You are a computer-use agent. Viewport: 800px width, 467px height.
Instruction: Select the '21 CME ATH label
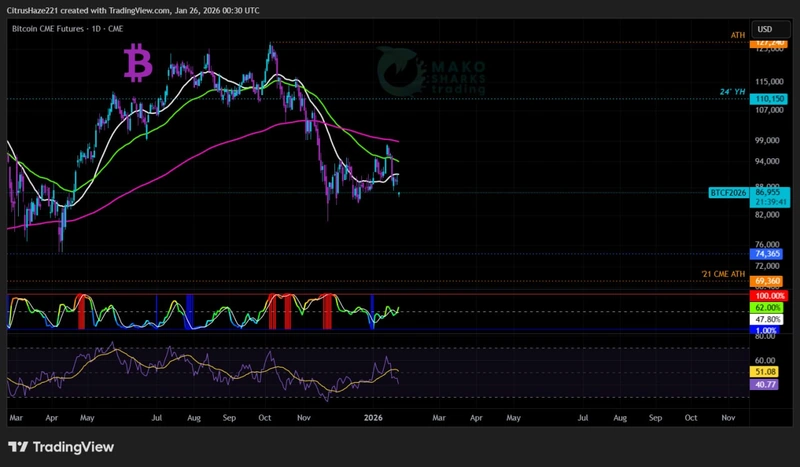pos(725,273)
